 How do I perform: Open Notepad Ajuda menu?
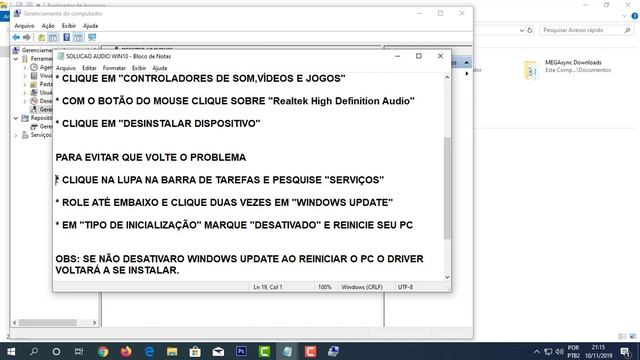(x=160, y=68)
